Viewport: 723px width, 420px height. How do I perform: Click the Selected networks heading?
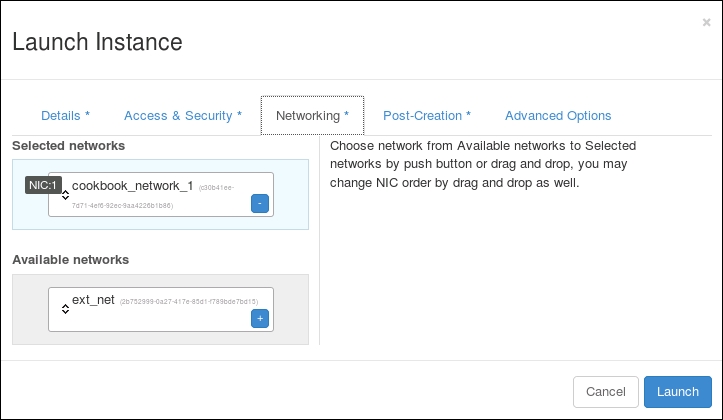tap(69, 146)
